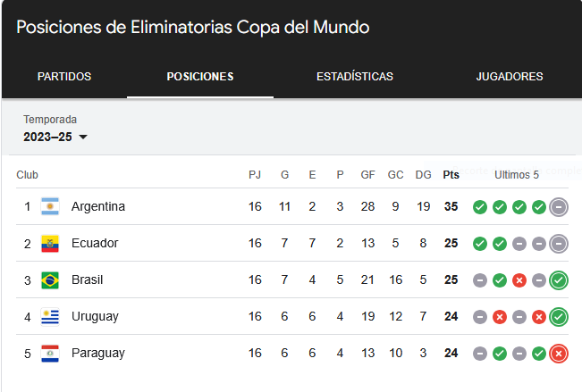Switch to the PARTIDOS tab
This screenshot has height=392, width=582.
pos(64,77)
